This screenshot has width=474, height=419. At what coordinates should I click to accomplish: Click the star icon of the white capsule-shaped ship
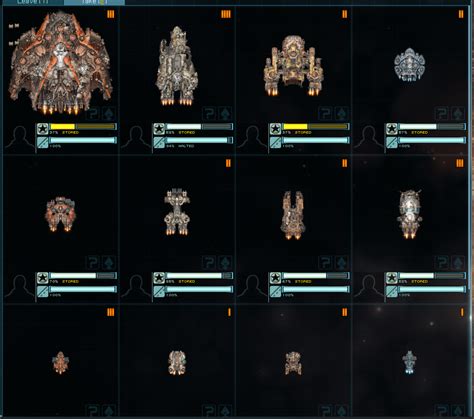point(392,278)
